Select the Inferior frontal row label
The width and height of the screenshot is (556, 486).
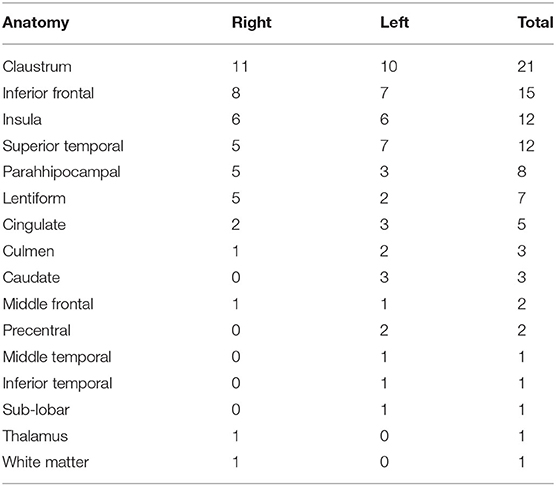[48, 93]
